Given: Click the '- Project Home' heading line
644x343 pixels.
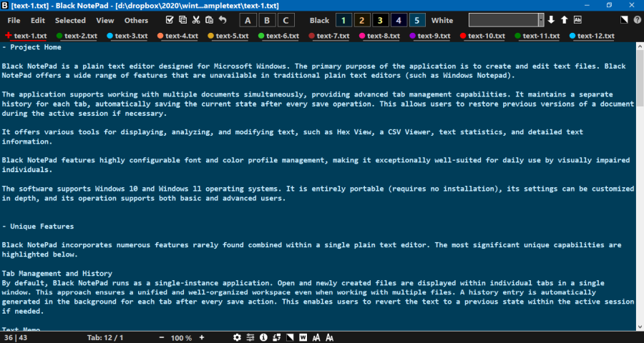Looking at the screenshot, I should (x=31, y=47).
